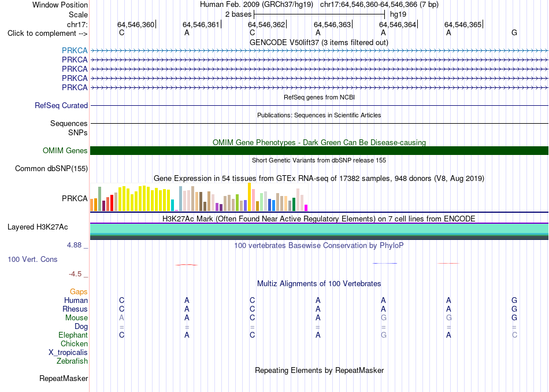Click the dark green OMIM Genes bar
549x392 pixels.
pos(320,151)
